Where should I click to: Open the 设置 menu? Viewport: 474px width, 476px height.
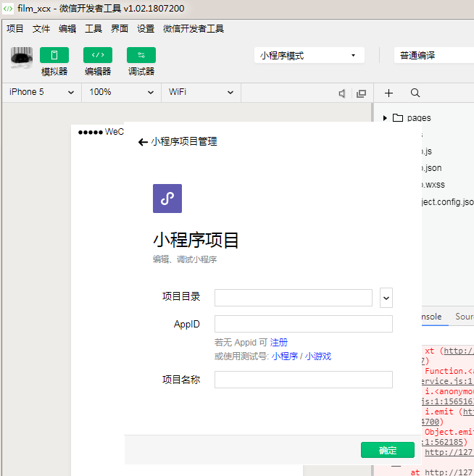tap(146, 28)
